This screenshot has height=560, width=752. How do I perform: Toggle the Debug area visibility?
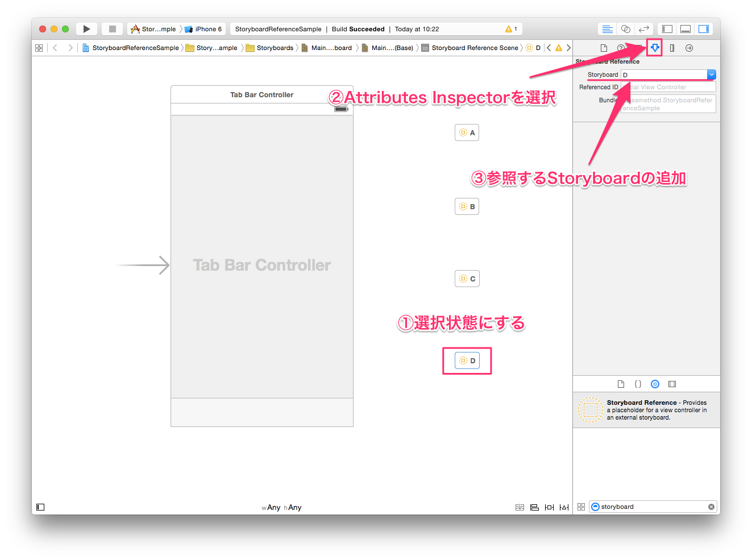685,29
